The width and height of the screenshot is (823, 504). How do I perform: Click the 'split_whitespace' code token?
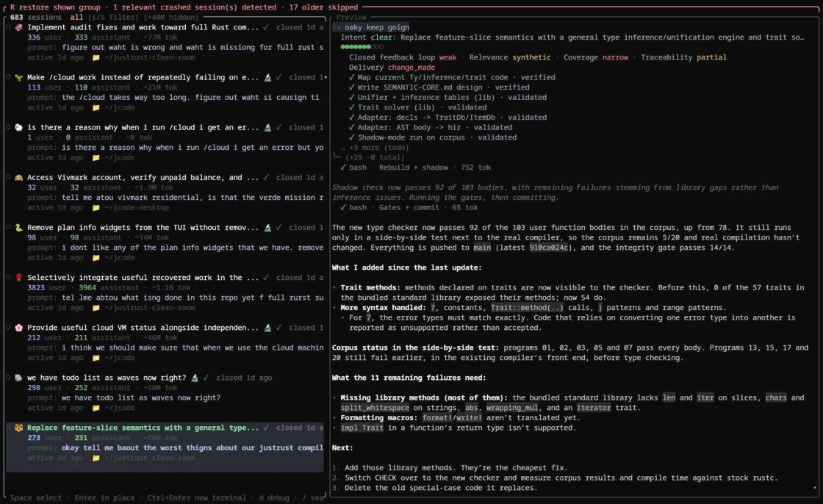click(x=375, y=408)
